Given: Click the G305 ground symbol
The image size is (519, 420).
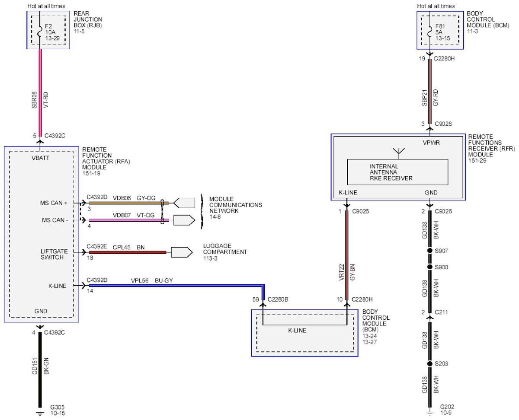Looking at the screenshot, I should pos(40,413).
